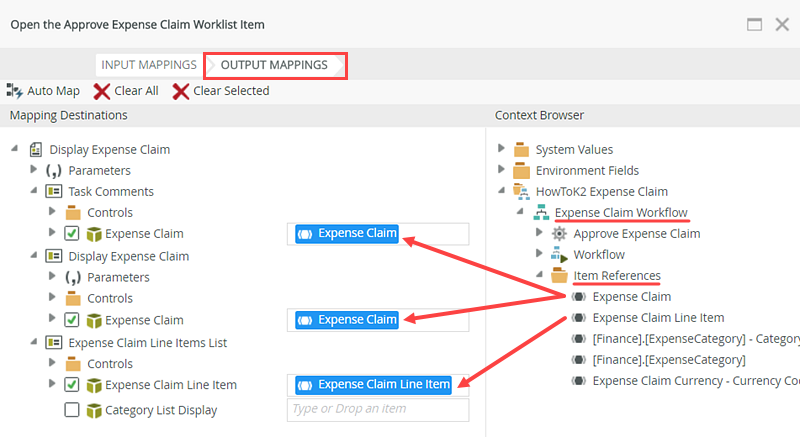Select the System Values folder icon
800x437 pixels.
521,150
